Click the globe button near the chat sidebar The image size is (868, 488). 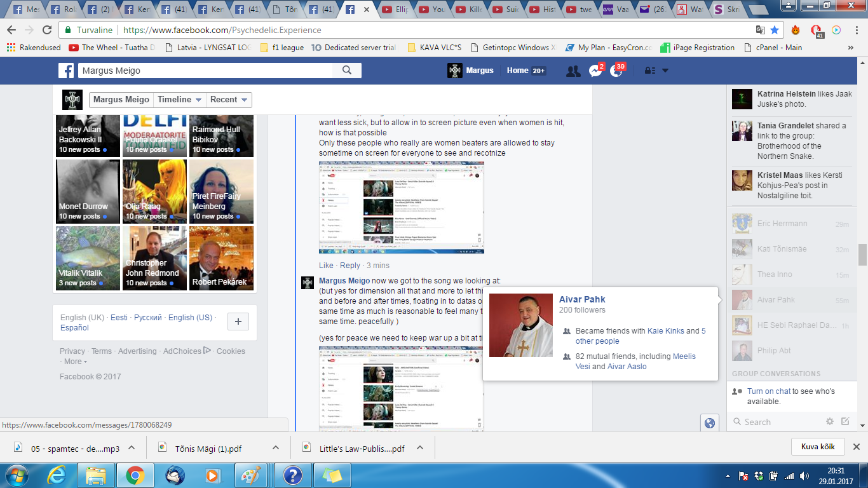710,423
